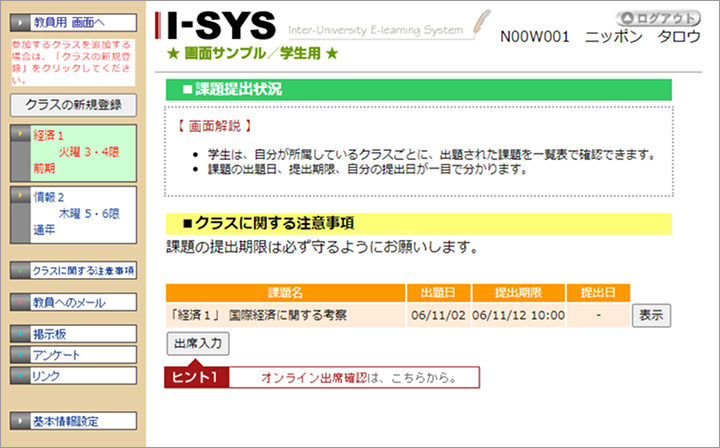Open the リンク page
720x448 pixels.
(73, 375)
